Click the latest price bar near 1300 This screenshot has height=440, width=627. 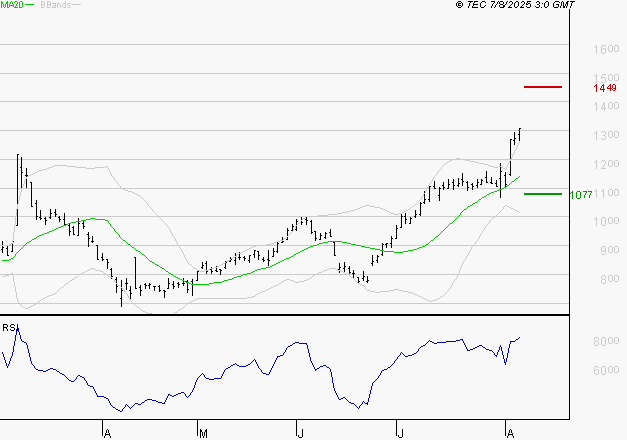tap(520, 133)
